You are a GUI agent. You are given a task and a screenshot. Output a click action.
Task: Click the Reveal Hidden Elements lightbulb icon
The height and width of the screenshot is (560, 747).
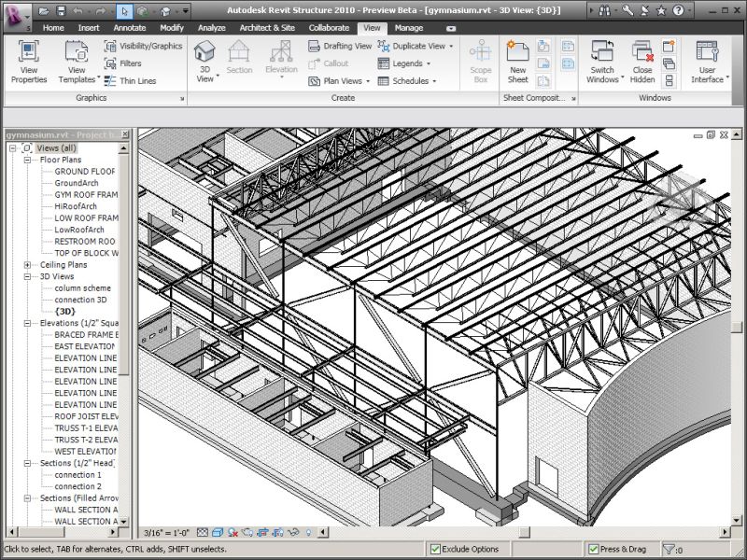coord(308,532)
